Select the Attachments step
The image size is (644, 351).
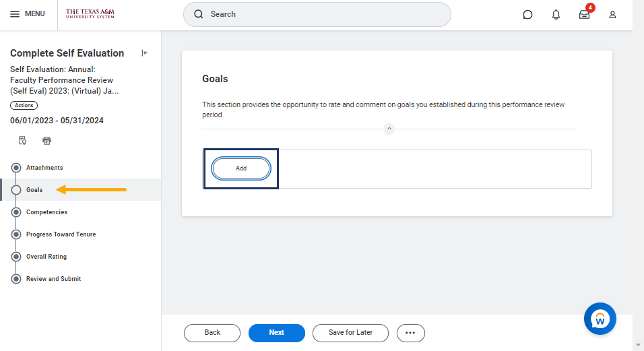click(44, 168)
